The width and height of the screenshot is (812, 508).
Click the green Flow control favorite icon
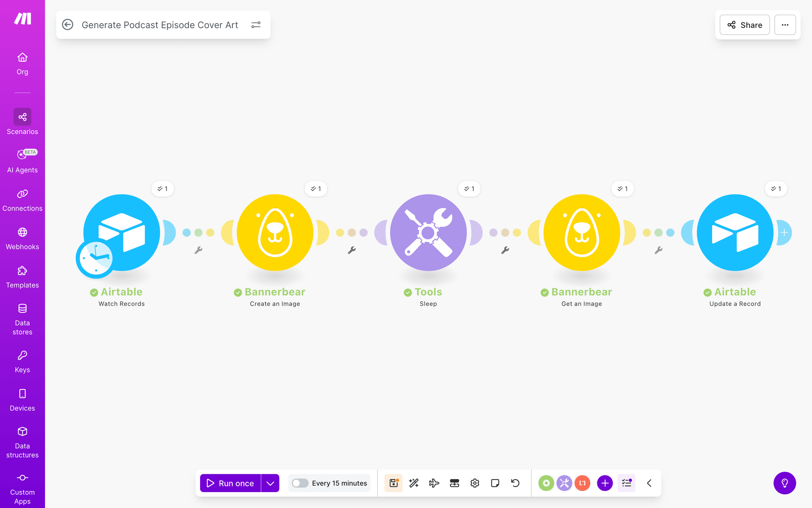[546, 483]
